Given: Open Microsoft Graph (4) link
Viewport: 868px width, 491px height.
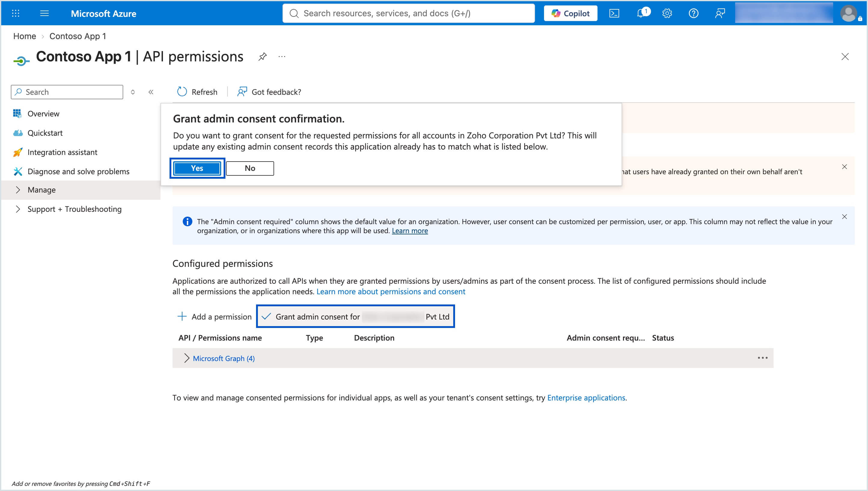Looking at the screenshot, I should pyautogui.click(x=224, y=358).
